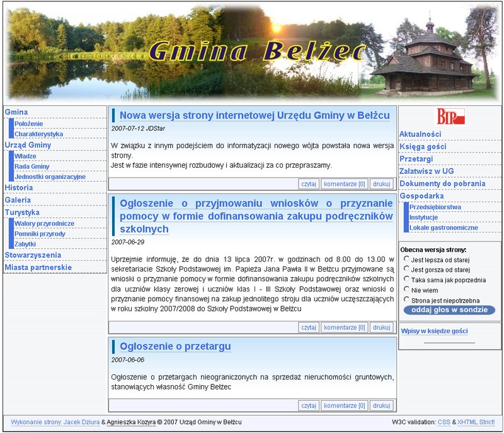This screenshot has height=433, width=504.
Task: Select the '2007-07-12 JDStar' date text
Action: tap(138, 129)
